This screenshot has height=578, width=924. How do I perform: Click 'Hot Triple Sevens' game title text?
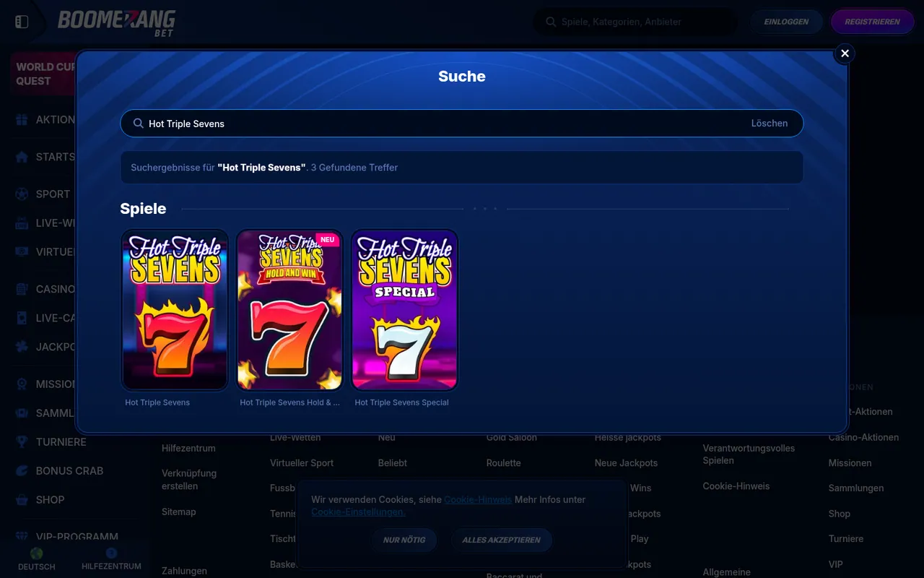[x=157, y=402]
